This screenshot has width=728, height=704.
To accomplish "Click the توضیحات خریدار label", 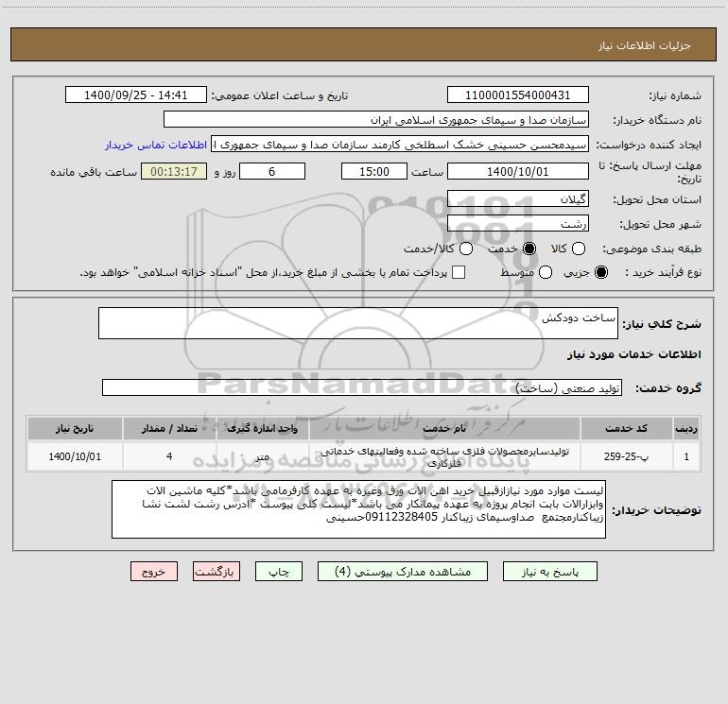I will coord(656,510).
